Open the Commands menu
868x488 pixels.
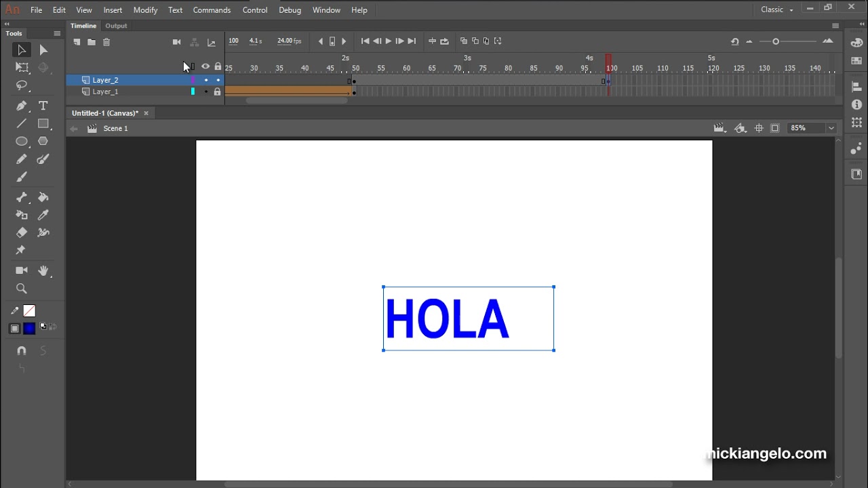[212, 10]
